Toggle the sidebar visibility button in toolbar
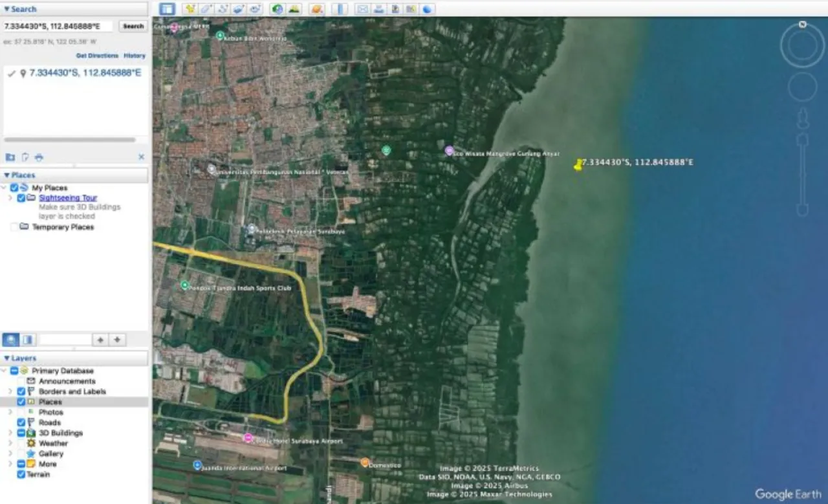Viewport: 828px width, 504px height. (x=167, y=9)
